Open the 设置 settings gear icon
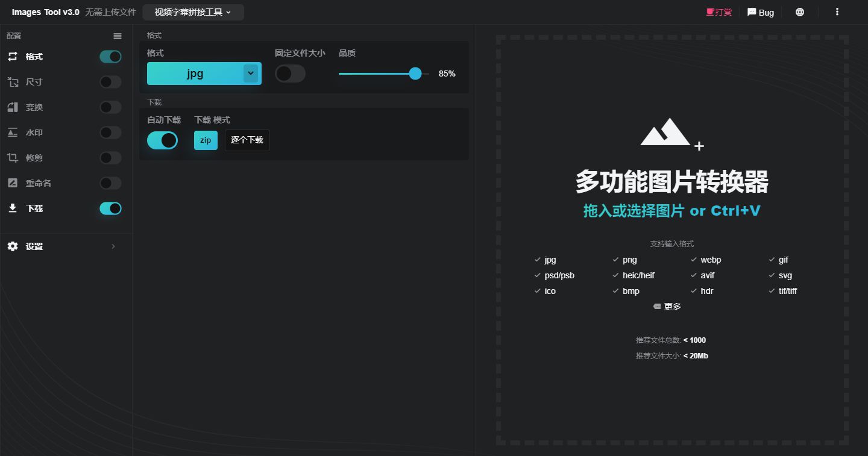868x456 pixels. click(13, 246)
